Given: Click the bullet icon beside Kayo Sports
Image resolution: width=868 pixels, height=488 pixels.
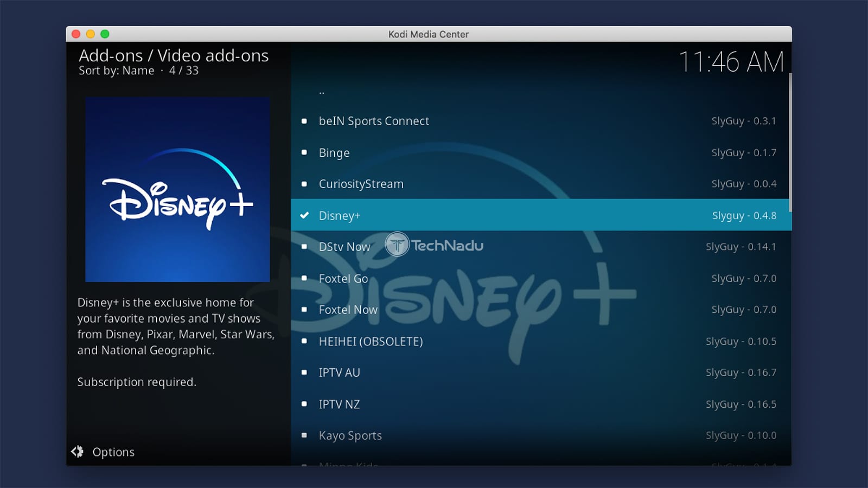Looking at the screenshot, I should [304, 435].
